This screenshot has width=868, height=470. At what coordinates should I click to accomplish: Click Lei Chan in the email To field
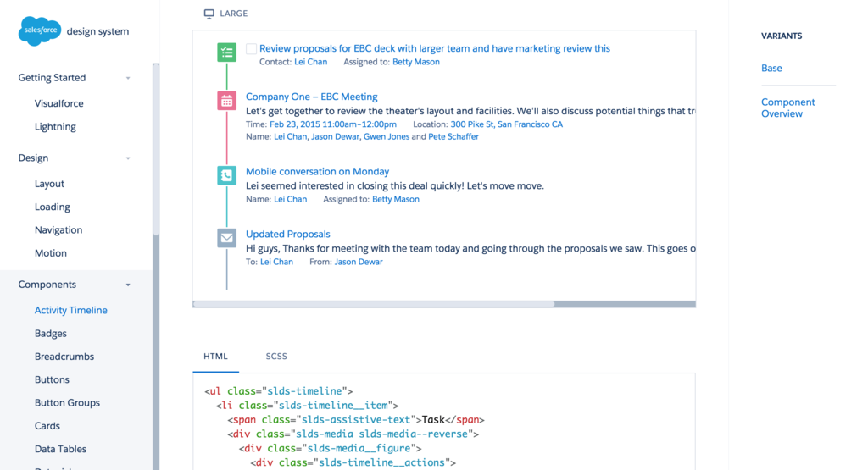pos(277,262)
